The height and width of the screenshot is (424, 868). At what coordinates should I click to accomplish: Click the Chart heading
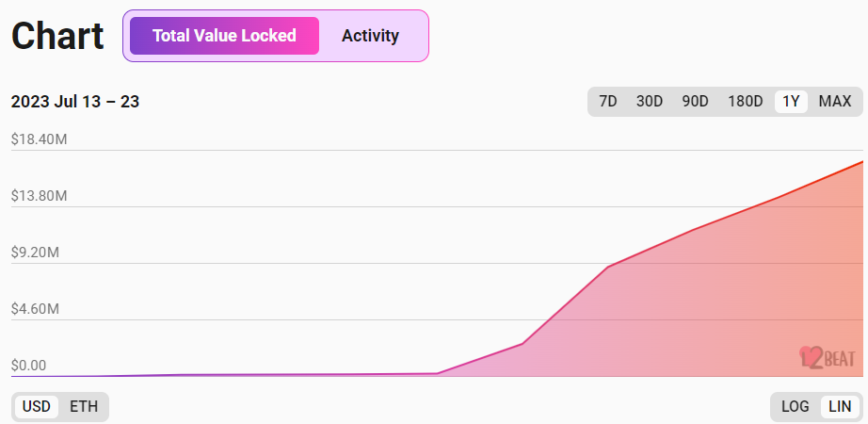click(x=57, y=36)
